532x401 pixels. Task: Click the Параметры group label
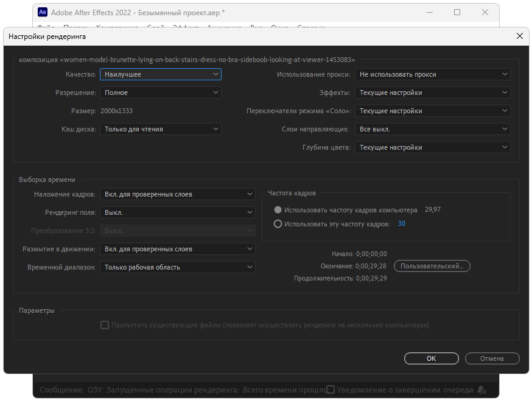[37, 310]
